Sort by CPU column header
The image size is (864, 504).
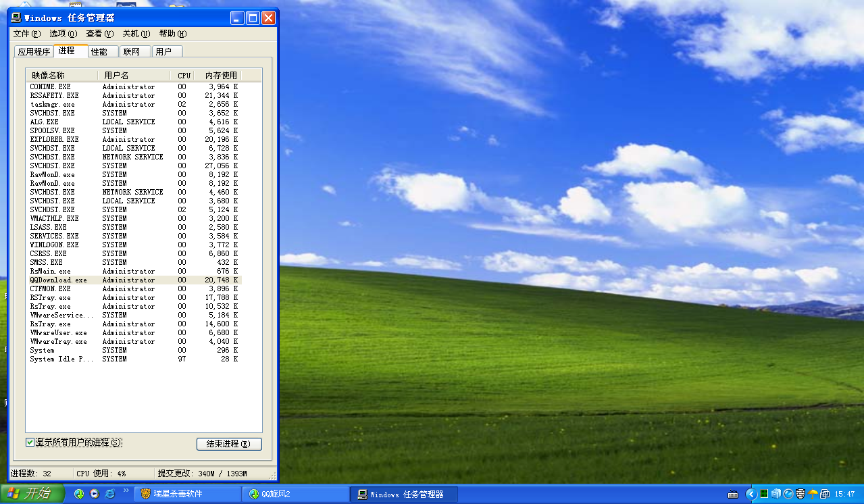pyautogui.click(x=183, y=75)
